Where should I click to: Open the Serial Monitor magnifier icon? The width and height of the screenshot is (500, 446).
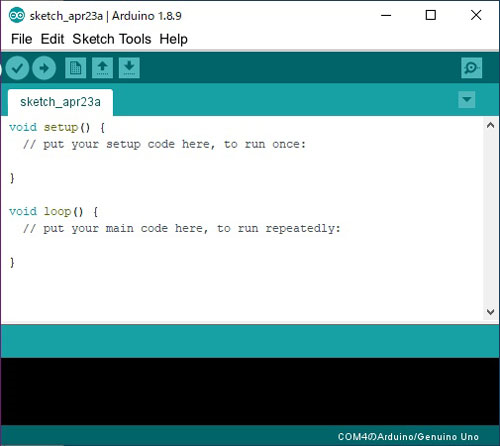pos(471,68)
